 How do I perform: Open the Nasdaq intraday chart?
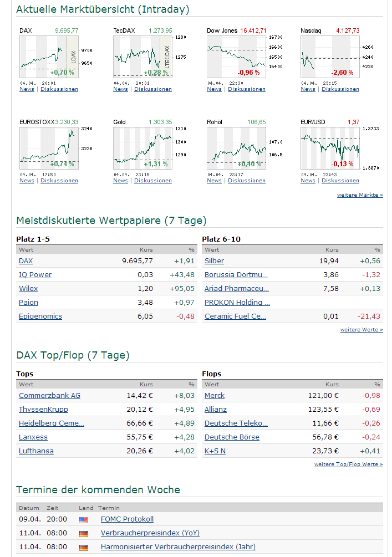click(330, 57)
